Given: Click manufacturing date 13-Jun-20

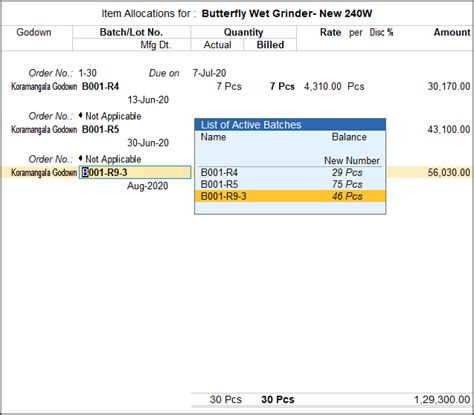Looking at the screenshot, I should pos(148,100).
